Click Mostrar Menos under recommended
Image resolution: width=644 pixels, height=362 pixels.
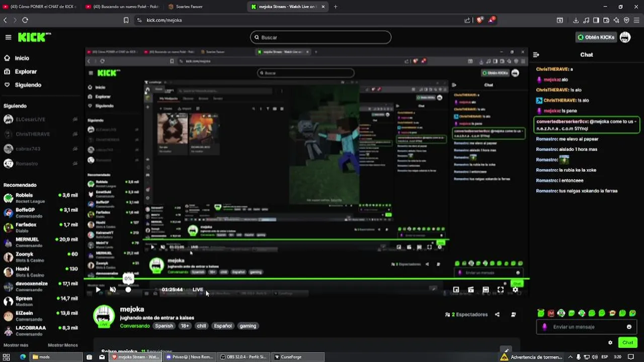point(63,345)
